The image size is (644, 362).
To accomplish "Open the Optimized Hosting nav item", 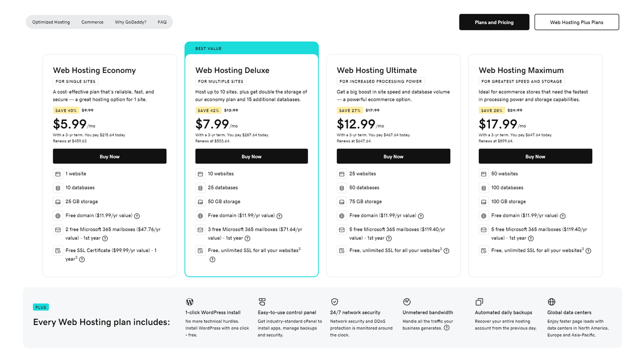I will 50,22.
